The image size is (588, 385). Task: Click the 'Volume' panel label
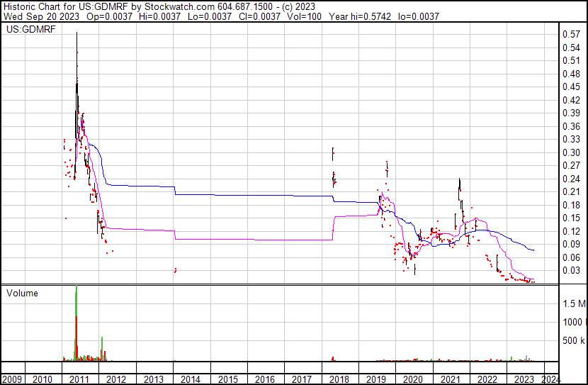tap(22, 293)
